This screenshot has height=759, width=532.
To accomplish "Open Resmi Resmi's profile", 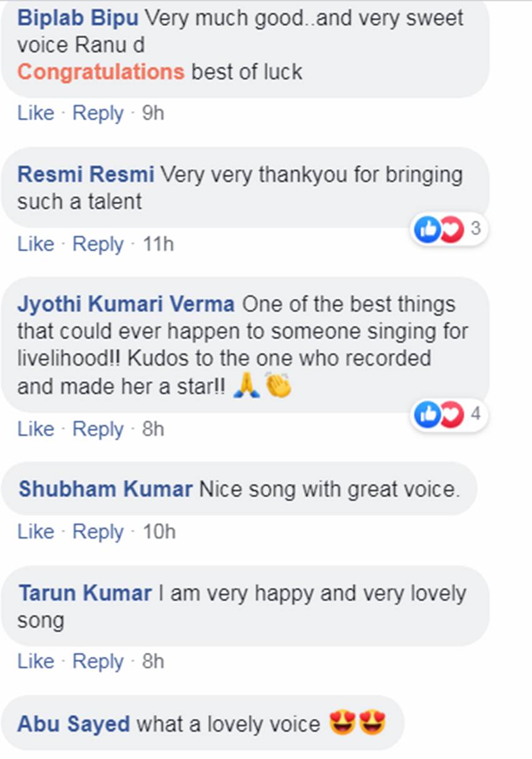I will point(86,174).
